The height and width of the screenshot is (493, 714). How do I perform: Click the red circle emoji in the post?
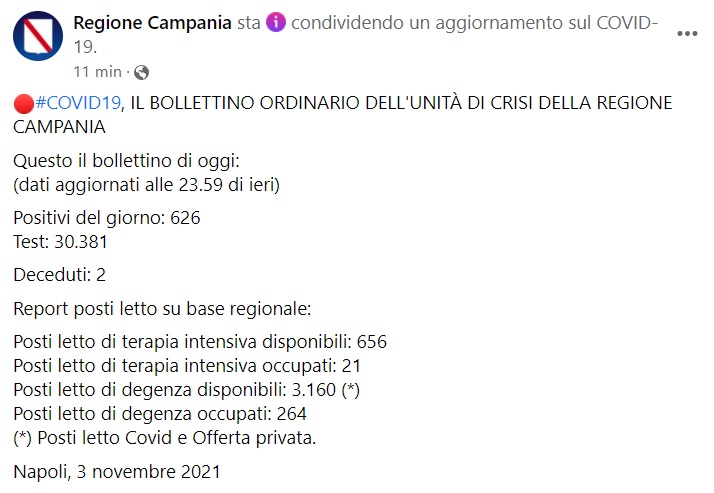24,104
